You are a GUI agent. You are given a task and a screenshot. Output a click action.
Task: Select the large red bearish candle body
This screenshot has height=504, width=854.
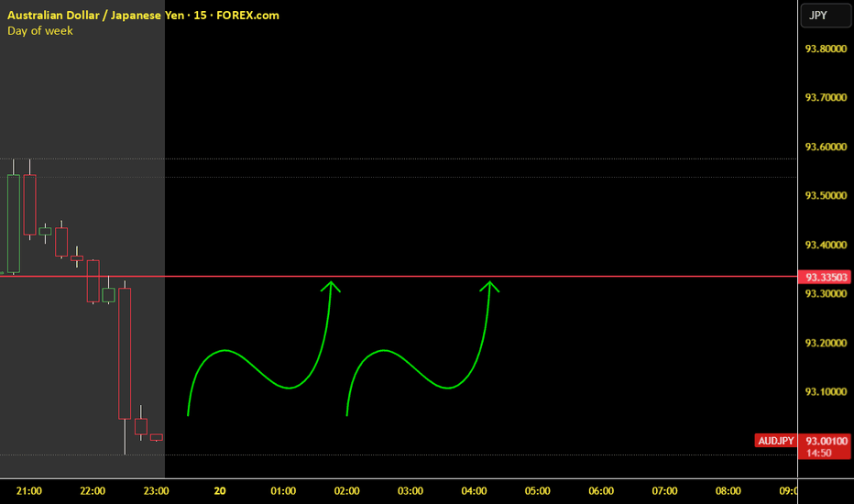(x=125, y=354)
